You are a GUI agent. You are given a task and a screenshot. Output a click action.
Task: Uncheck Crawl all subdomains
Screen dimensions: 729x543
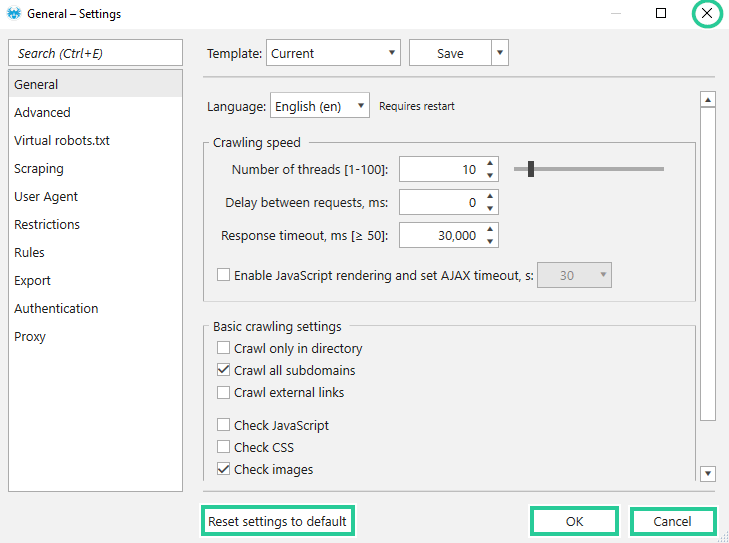click(224, 370)
